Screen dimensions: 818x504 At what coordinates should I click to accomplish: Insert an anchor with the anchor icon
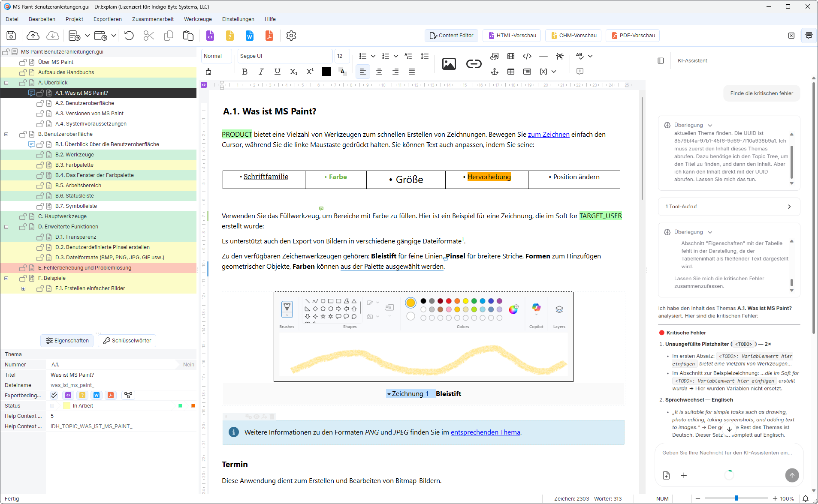(x=495, y=72)
